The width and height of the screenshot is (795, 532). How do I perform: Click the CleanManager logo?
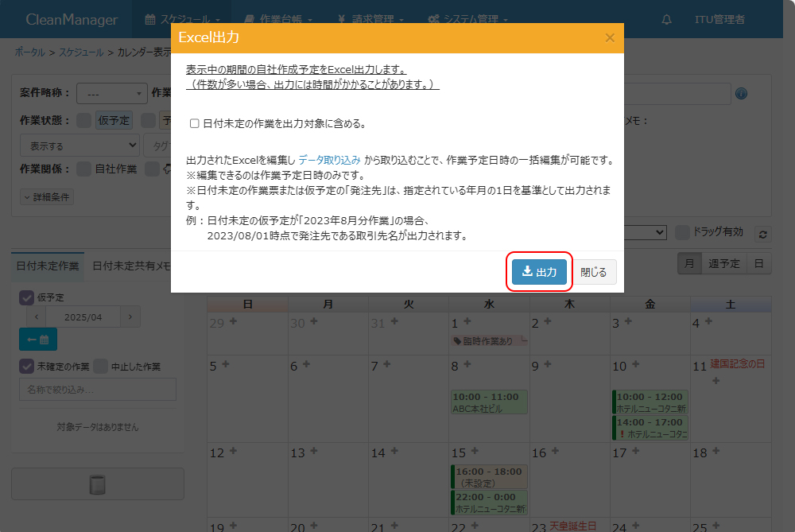[x=72, y=19]
